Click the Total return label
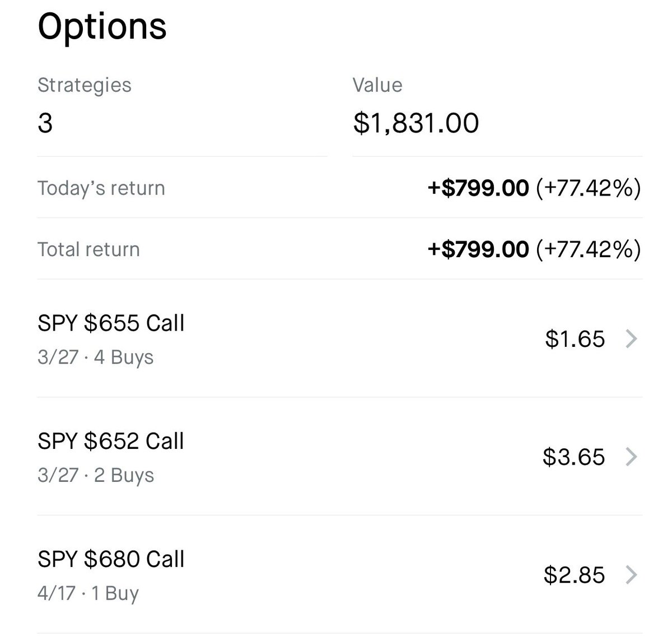The height and width of the screenshot is (636, 672). coord(88,249)
